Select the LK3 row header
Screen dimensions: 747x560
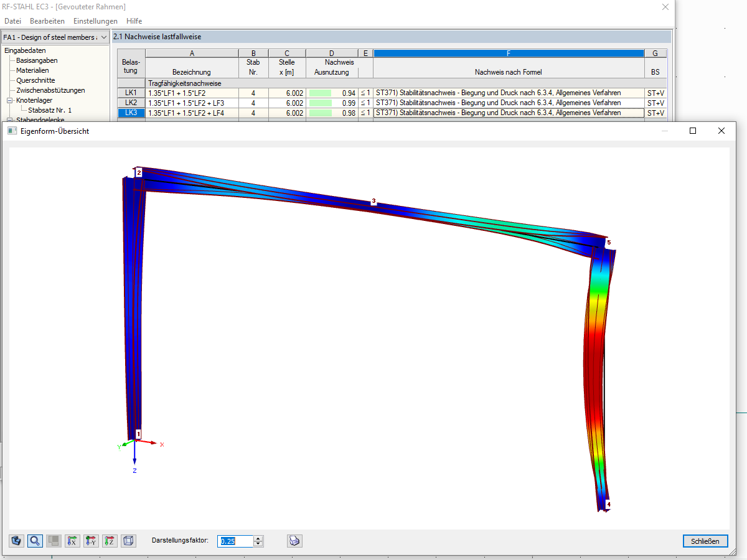[131, 113]
